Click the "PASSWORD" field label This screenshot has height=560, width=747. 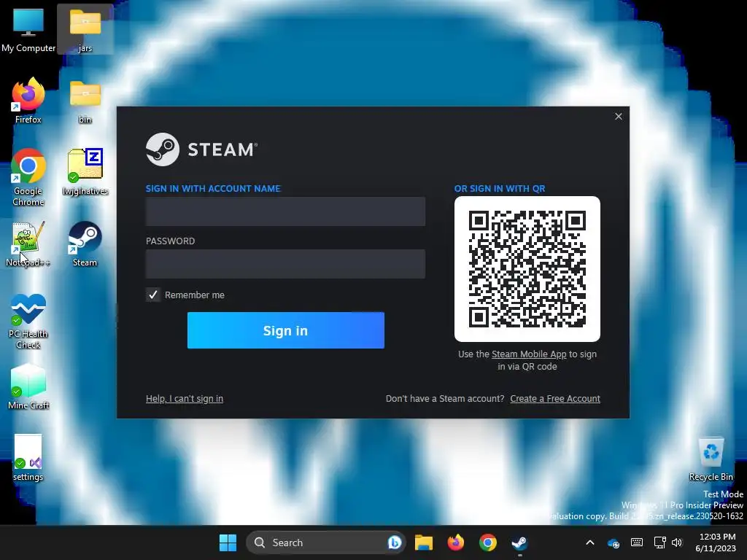click(170, 241)
